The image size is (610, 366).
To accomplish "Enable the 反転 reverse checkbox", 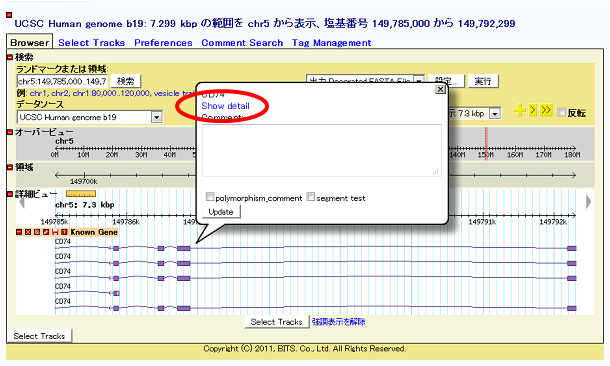I will [x=561, y=112].
